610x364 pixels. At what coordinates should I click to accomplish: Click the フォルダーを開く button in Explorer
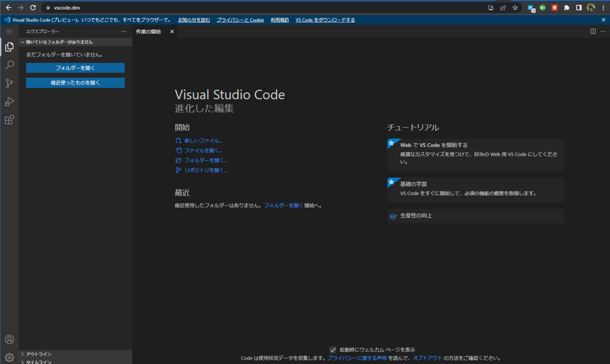(75, 68)
